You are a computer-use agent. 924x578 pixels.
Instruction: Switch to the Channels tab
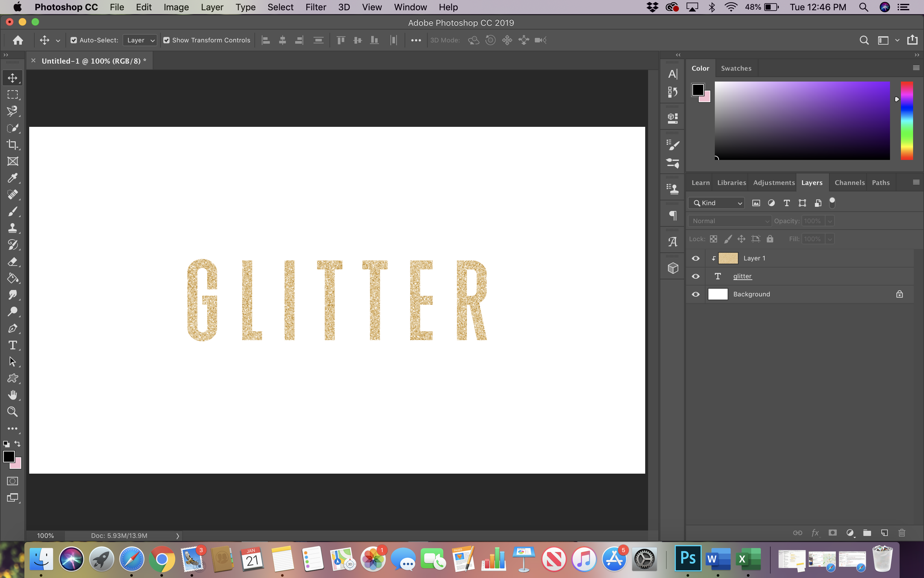850,183
